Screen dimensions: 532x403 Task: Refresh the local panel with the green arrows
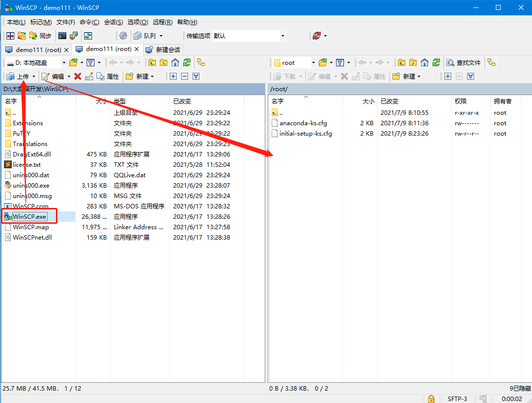187,62
